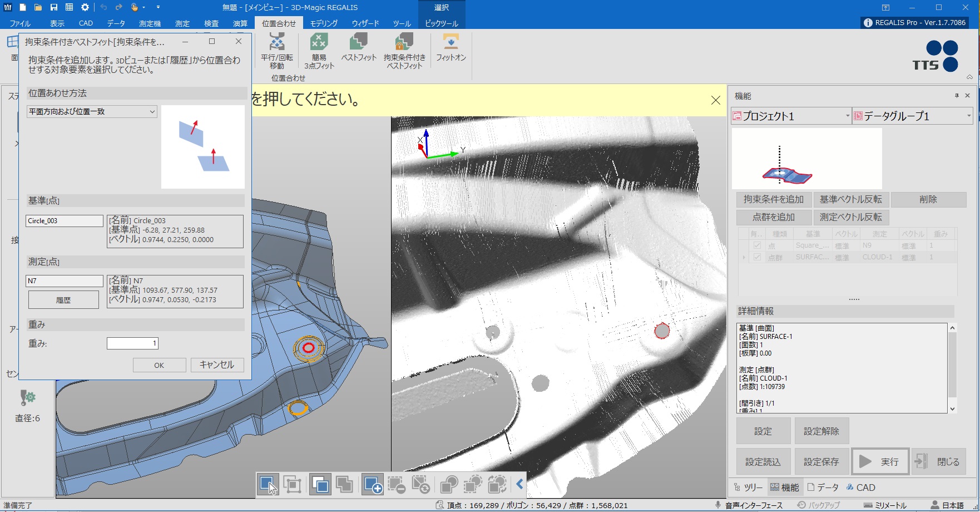Click the hand pointer tool in the title bar
Viewport: 980px width, 512px height.
pyautogui.click(x=134, y=7)
